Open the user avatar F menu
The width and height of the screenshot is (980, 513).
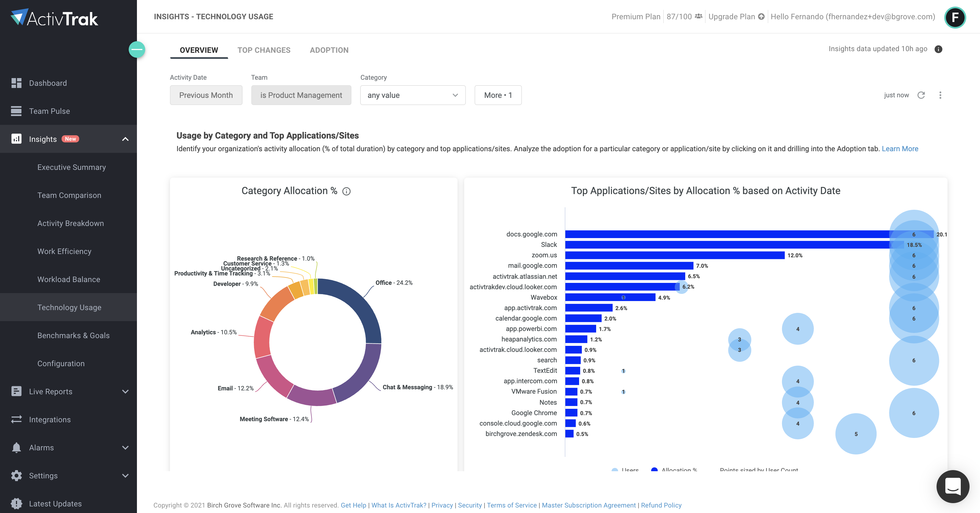click(x=955, y=18)
